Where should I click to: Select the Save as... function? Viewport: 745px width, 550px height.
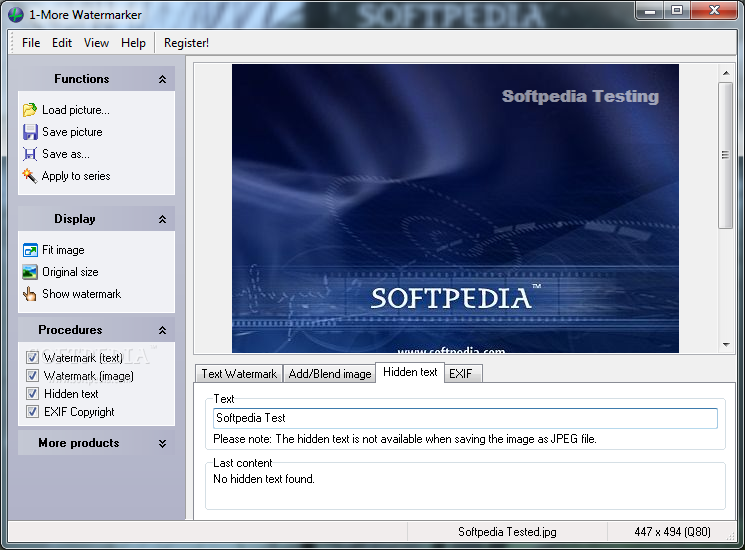[66, 154]
